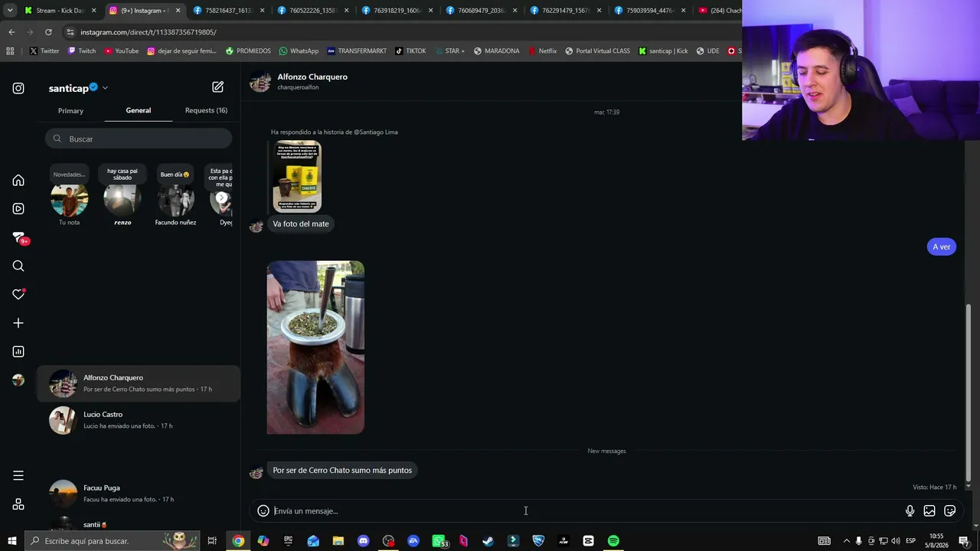This screenshot has height=551, width=980.
Task: Open Notifications heart icon in sidebar
Action: tap(18, 295)
